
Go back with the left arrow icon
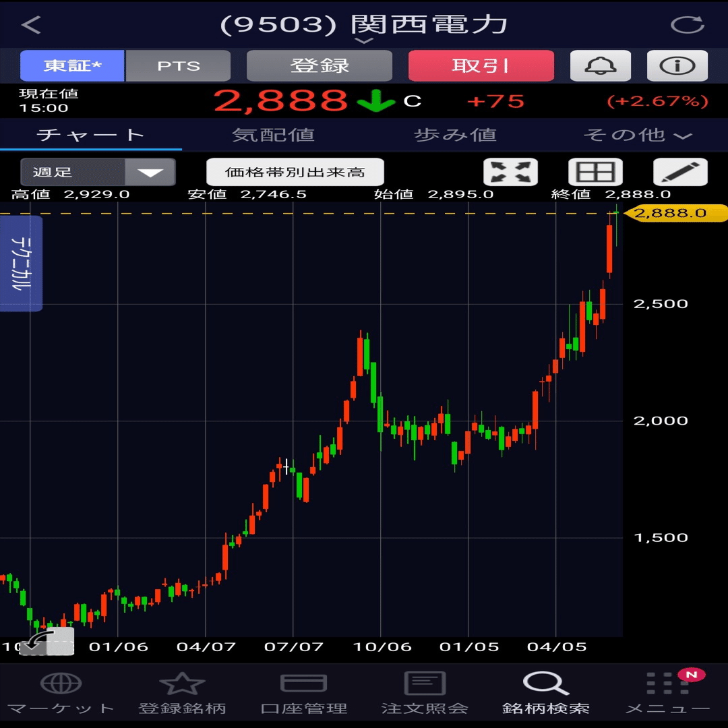(31, 25)
